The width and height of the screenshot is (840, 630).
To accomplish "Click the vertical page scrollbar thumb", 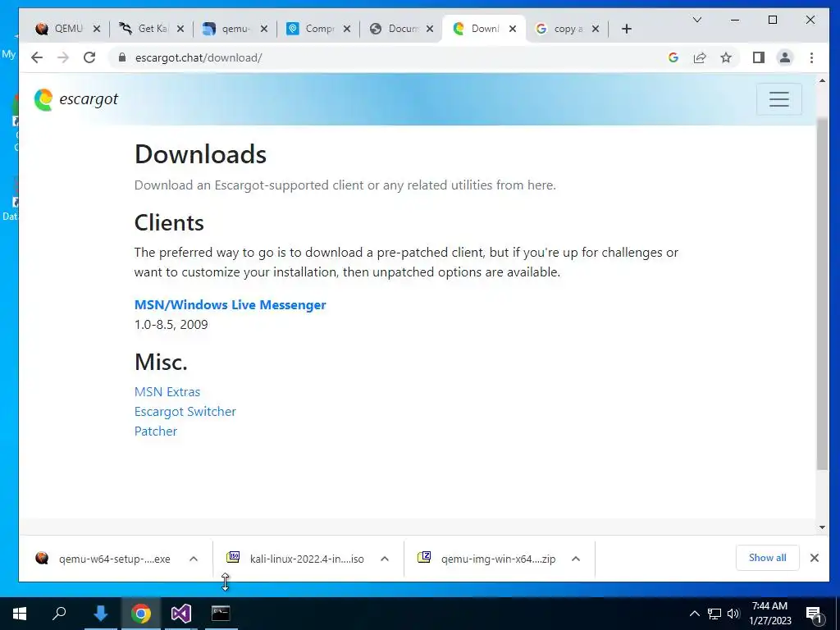I will (822, 294).
